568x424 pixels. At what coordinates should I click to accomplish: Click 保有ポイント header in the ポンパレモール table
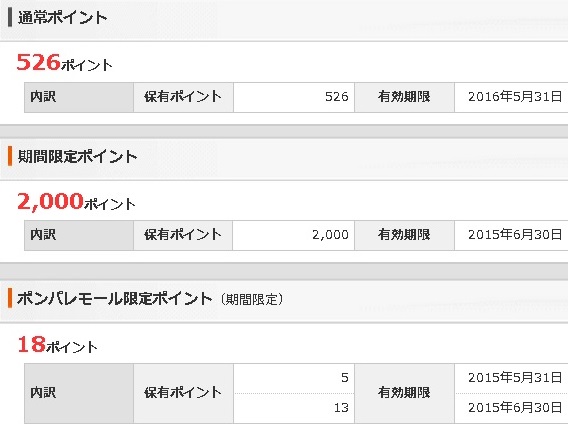[x=183, y=393]
